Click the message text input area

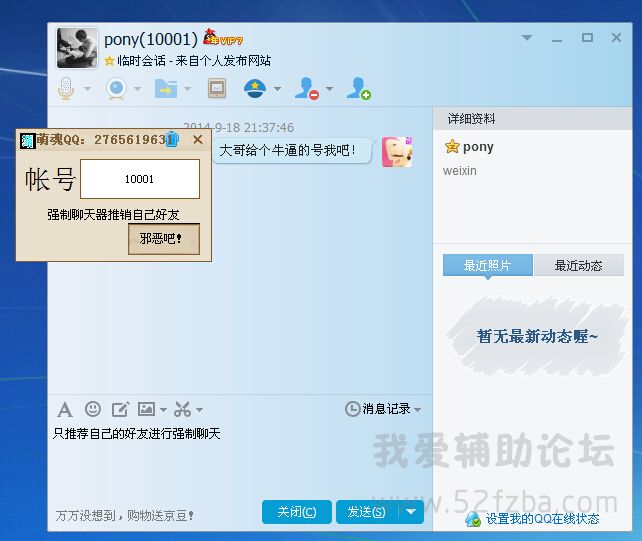click(x=240, y=459)
